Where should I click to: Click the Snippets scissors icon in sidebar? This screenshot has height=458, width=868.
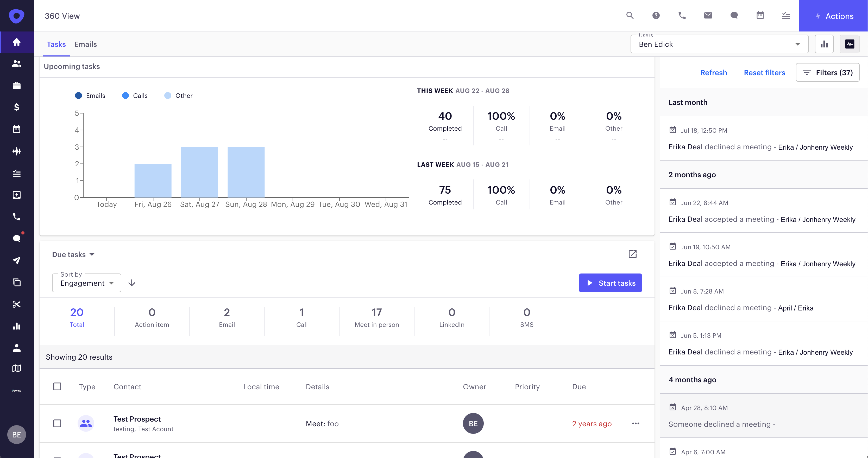[x=16, y=304]
